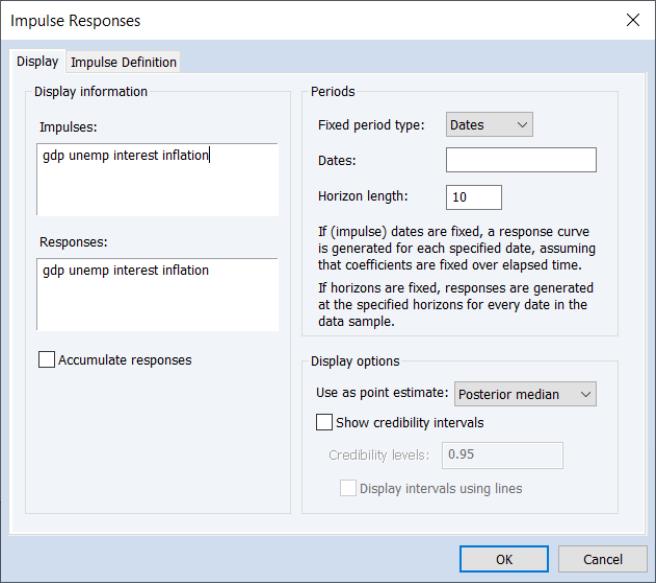Click the 'Use as point estimate:' label
The height and width of the screenshot is (583, 656).
pos(383,394)
